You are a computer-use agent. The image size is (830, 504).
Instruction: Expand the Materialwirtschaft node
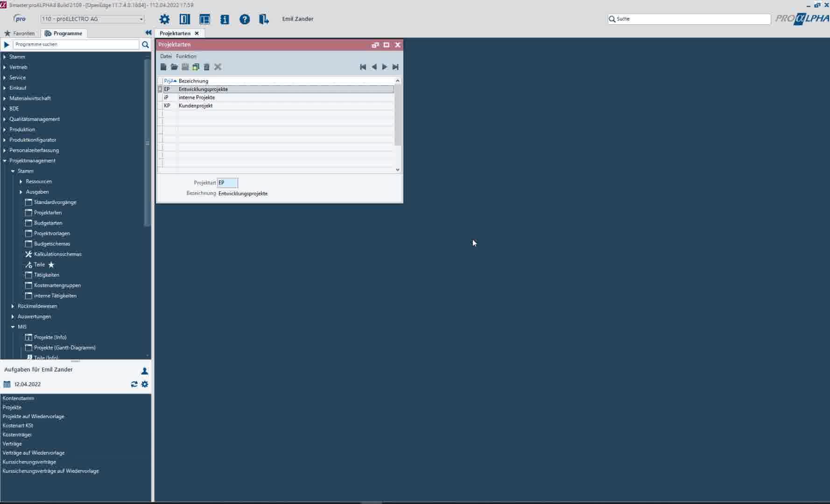click(x=5, y=98)
